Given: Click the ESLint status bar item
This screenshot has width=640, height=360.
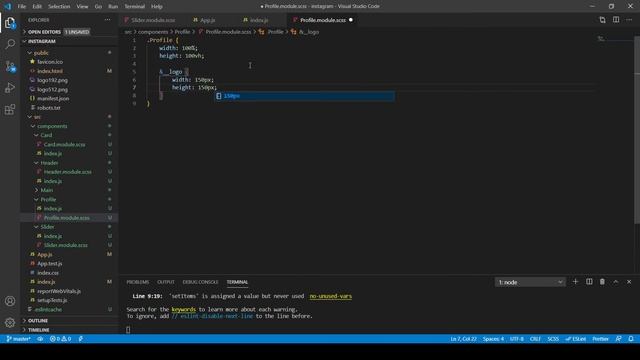Looking at the screenshot, I should (x=576, y=339).
